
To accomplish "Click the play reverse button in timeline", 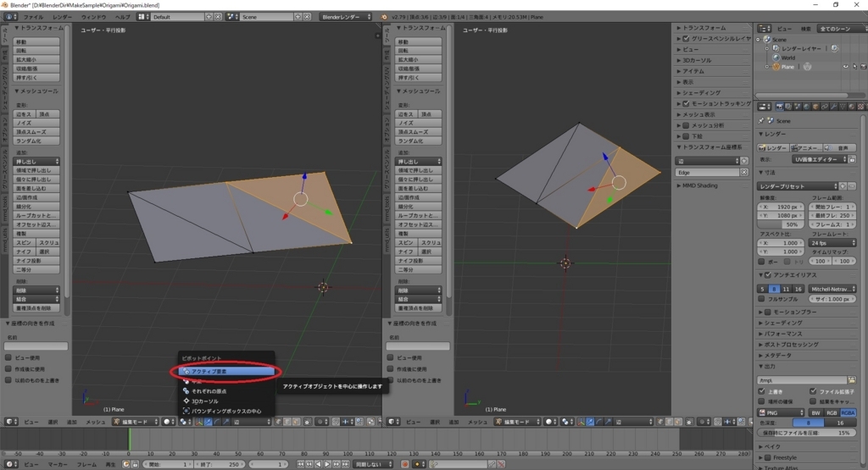I will [319, 464].
